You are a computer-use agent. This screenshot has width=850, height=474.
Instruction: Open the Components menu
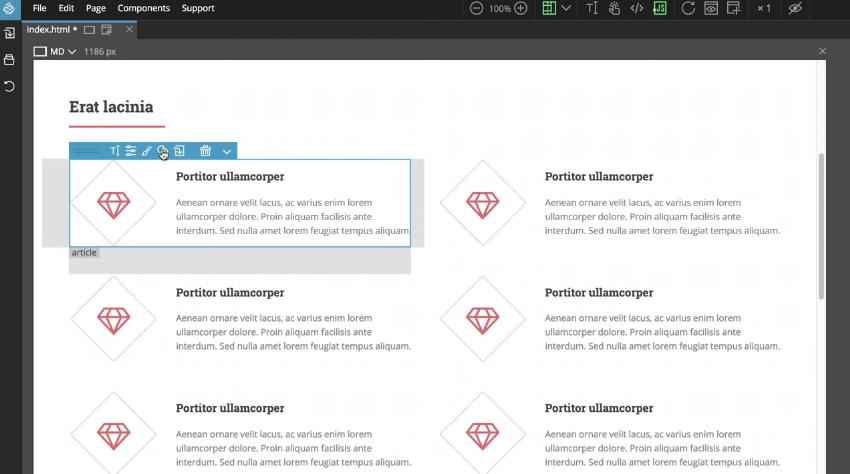click(143, 8)
